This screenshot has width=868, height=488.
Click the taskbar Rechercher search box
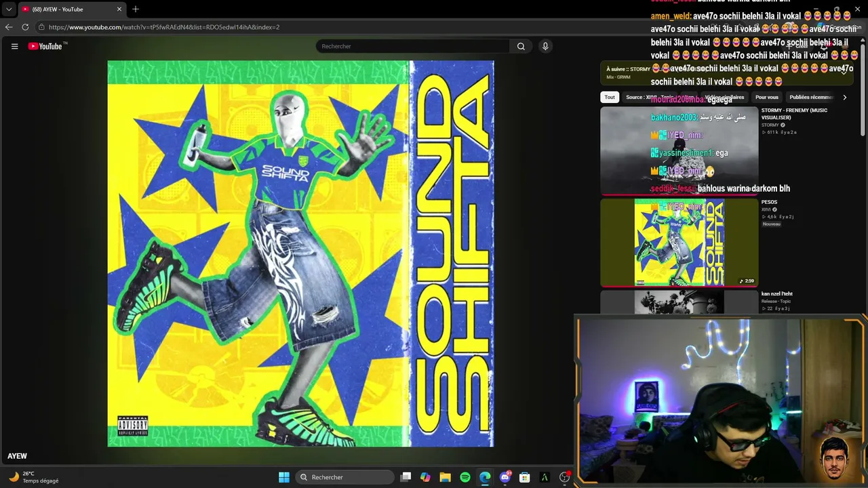pos(345,477)
